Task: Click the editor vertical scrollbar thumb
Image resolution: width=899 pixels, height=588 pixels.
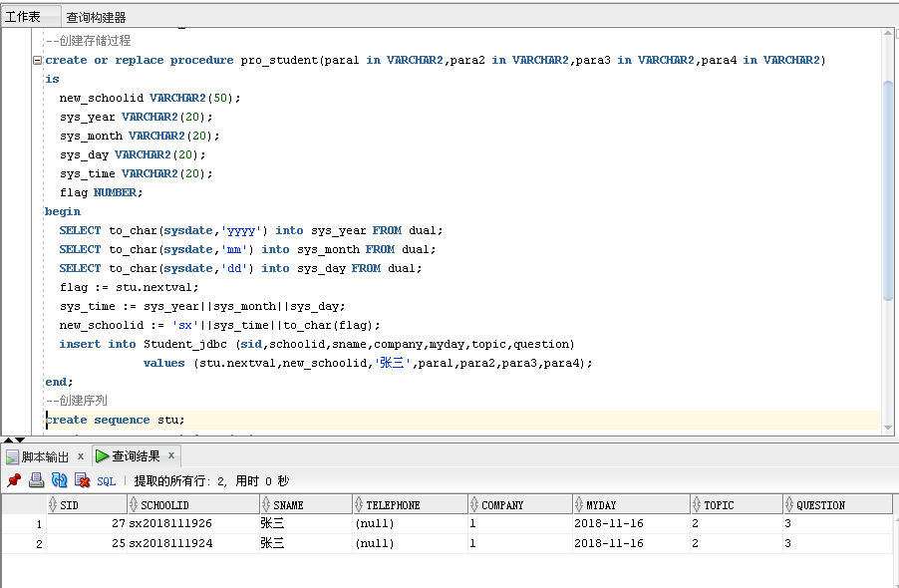Action: tap(887, 189)
